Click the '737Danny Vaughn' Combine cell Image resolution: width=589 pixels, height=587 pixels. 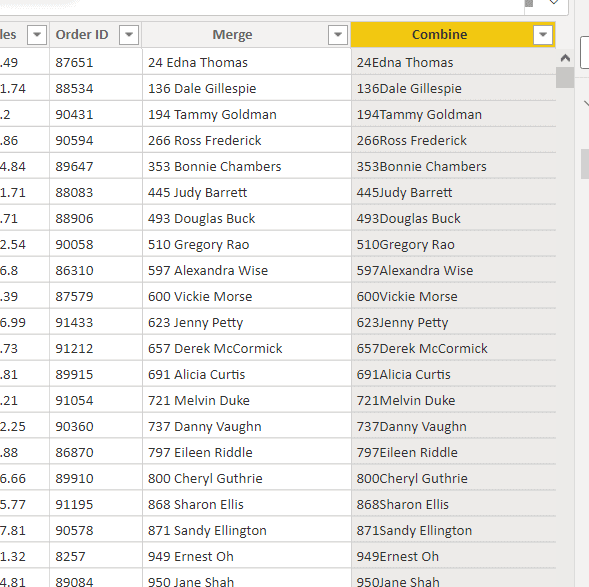click(x=454, y=426)
